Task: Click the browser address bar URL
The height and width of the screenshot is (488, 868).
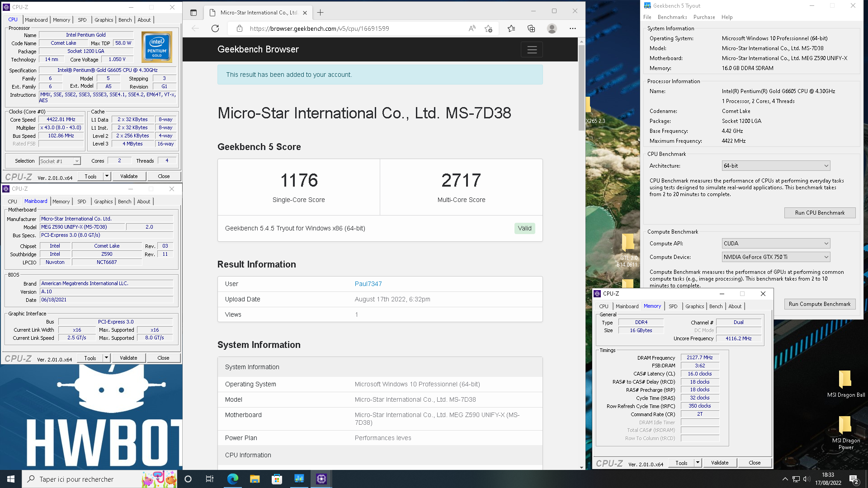Action: pos(319,28)
